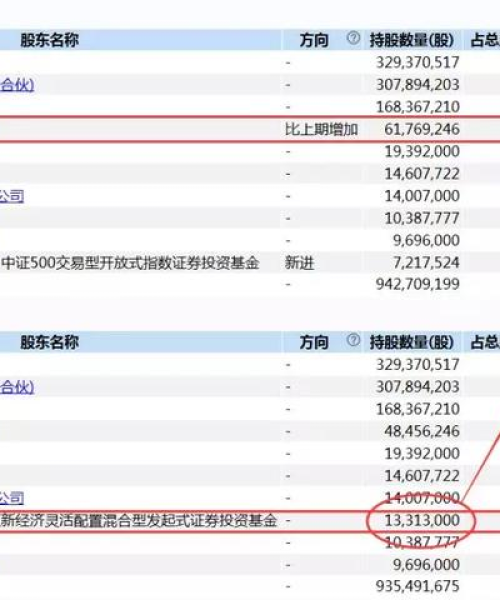Open the 合伙) shareholder link in lower table
The image size is (500, 600).
(x=17, y=387)
